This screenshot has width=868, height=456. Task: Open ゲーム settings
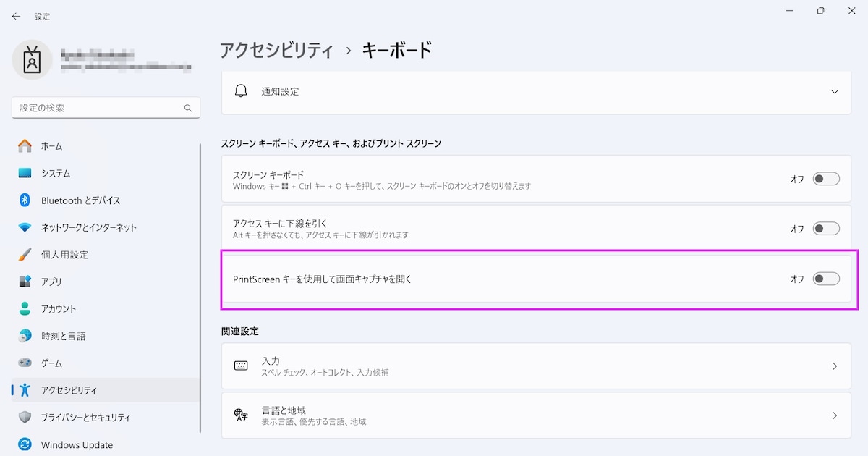point(106,363)
